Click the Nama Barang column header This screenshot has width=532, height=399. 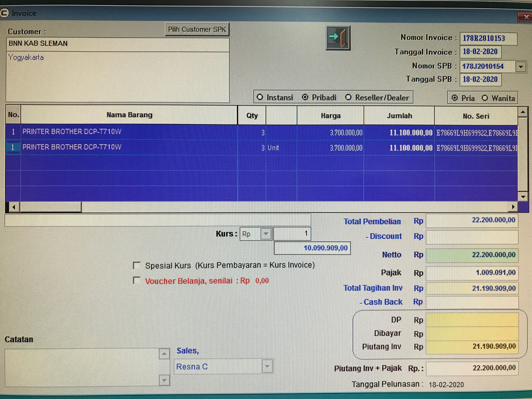(x=129, y=115)
